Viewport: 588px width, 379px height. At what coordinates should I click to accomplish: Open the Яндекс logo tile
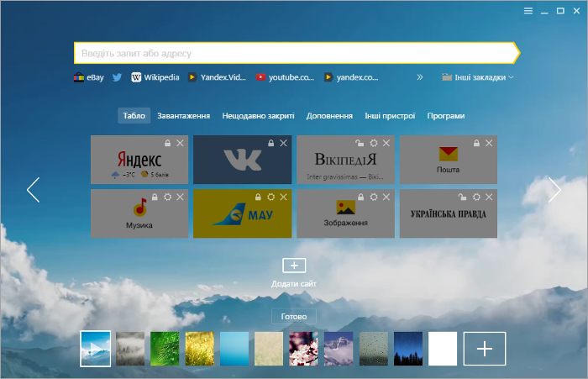139,160
